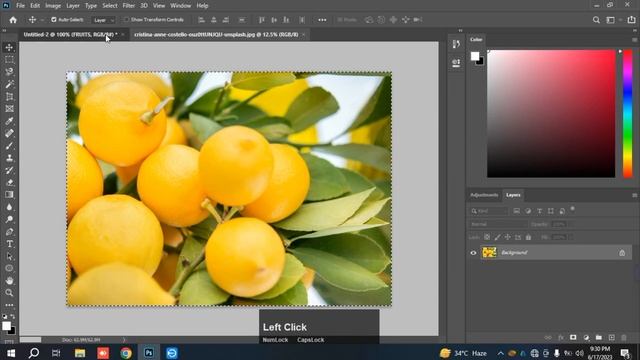The image size is (640, 360).
Task: Select the Eyedropper tool
Action: [9, 121]
